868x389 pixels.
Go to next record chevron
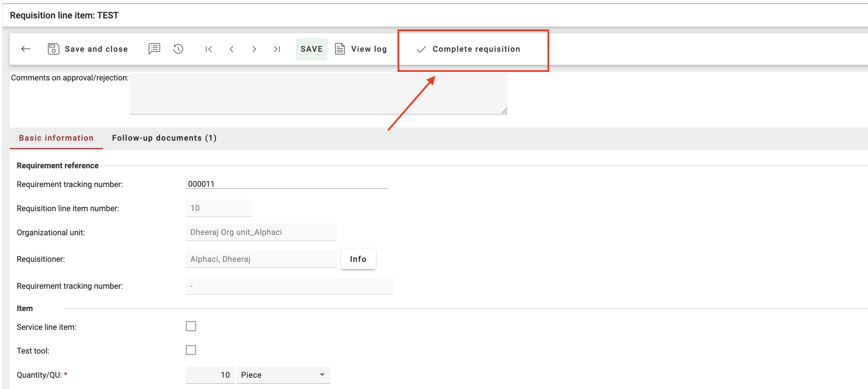tap(254, 49)
